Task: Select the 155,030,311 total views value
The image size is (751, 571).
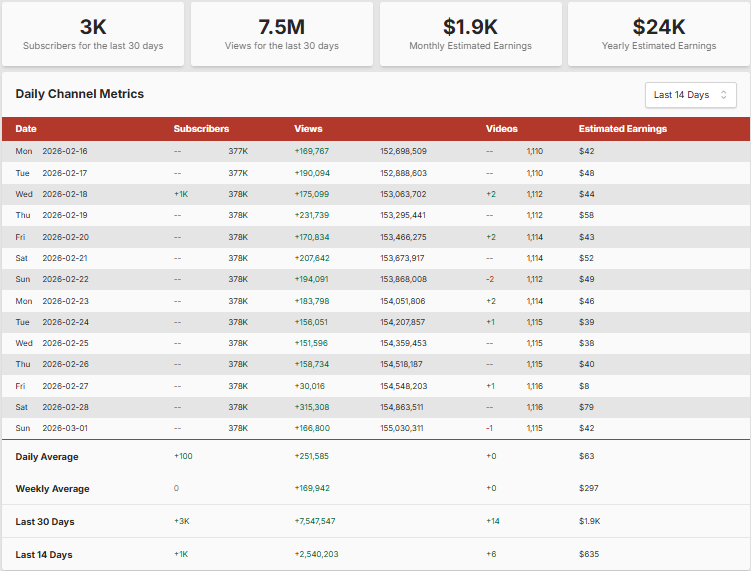Action: pyautogui.click(x=403, y=428)
